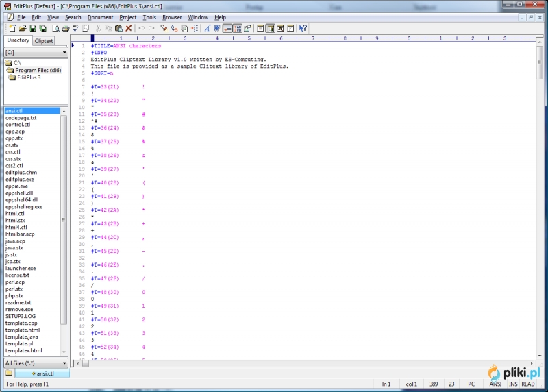
Task: Open the Browser menu
Action: (x=172, y=17)
